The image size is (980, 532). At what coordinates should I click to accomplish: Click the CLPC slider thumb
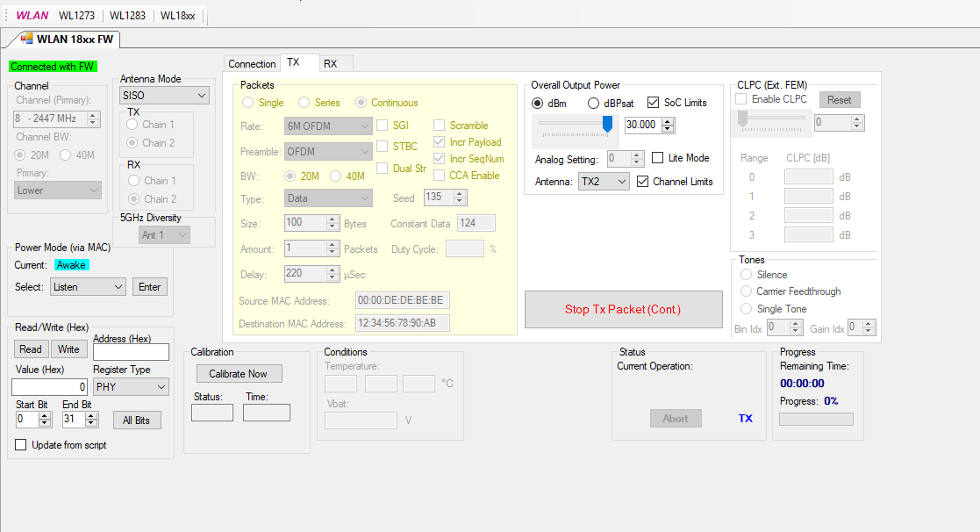point(742,119)
